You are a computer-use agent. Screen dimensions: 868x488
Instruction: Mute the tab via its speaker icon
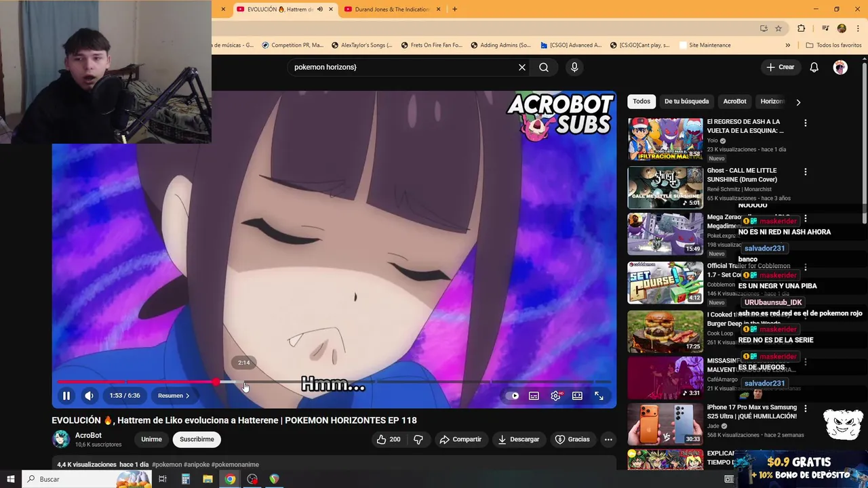320,9
